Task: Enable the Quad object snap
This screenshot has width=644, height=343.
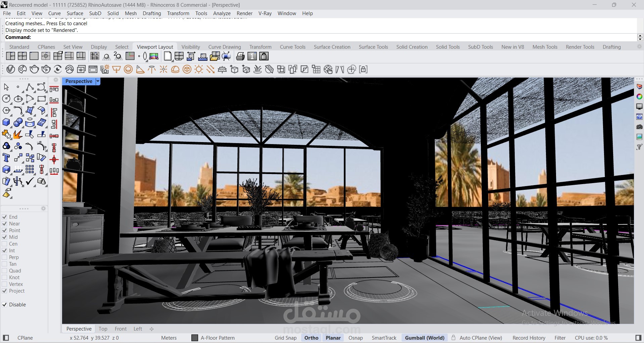Action: point(5,271)
